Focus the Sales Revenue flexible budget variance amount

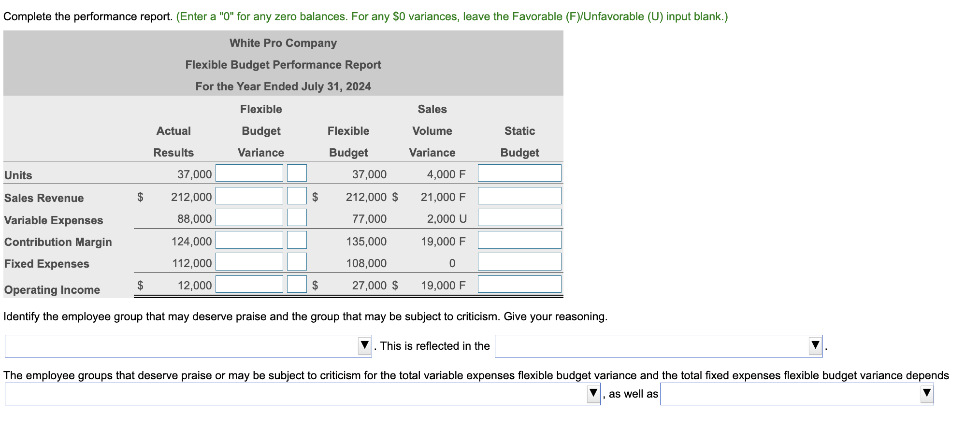point(249,196)
